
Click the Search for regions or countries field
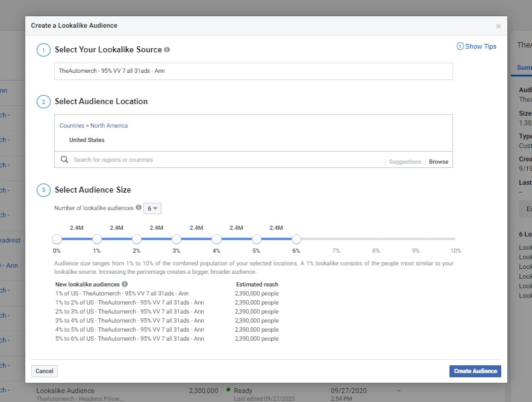click(x=181, y=161)
